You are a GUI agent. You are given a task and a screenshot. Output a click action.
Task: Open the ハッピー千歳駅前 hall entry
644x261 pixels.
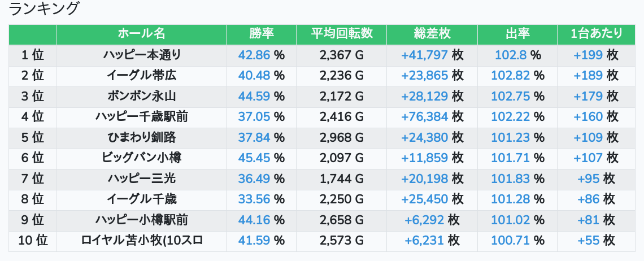[142, 117]
